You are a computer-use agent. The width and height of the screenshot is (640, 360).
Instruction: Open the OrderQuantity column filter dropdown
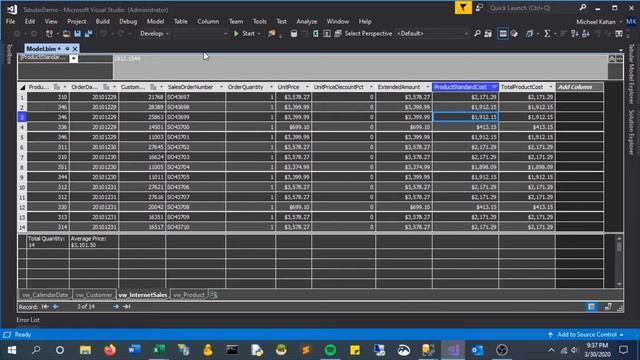(271, 87)
